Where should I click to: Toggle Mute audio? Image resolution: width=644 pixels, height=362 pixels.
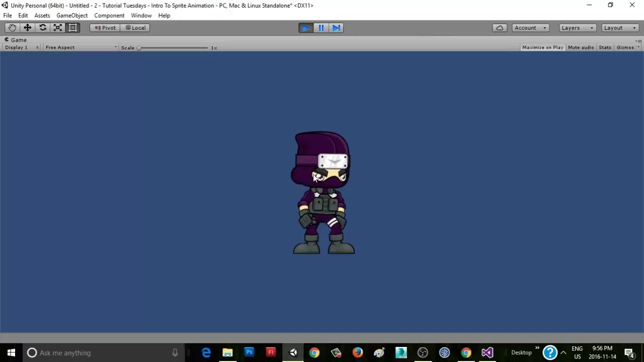click(581, 47)
